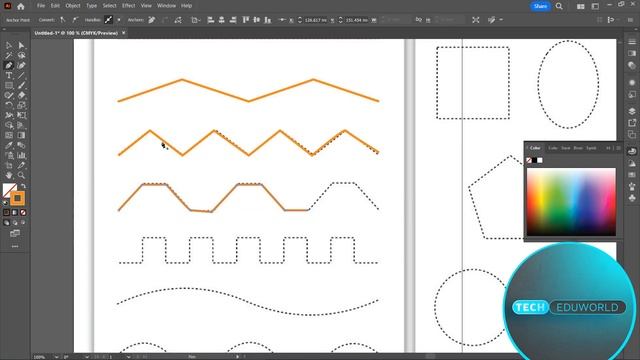Select the Magic Wand tool
The height and width of the screenshot is (360, 640).
coord(9,56)
